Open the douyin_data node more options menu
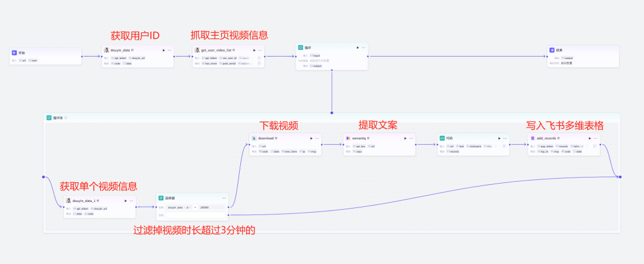This screenshot has width=644, height=264. tap(169, 50)
